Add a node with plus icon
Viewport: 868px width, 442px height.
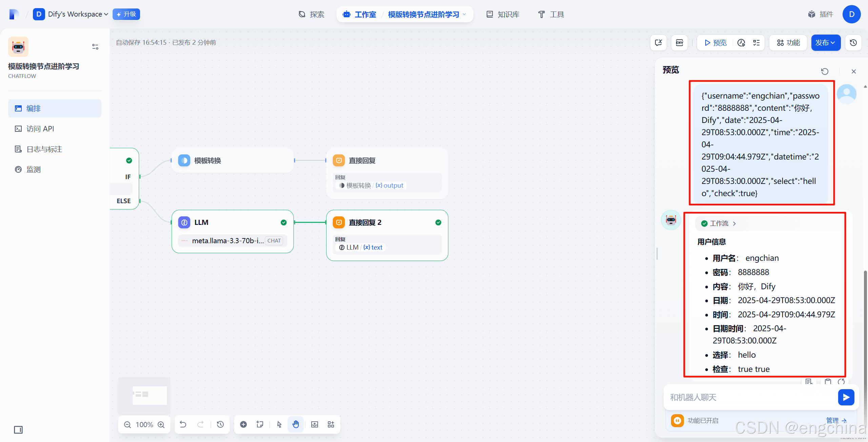pos(243,424)
